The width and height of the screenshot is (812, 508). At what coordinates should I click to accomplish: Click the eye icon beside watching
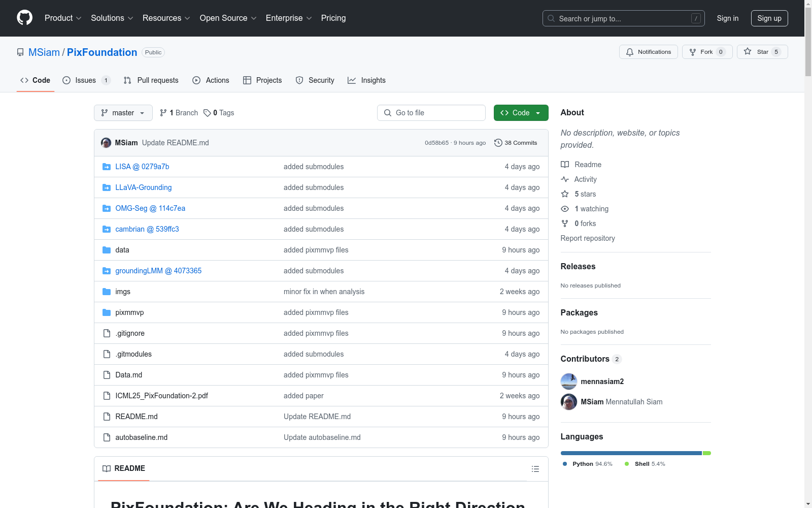565,209
